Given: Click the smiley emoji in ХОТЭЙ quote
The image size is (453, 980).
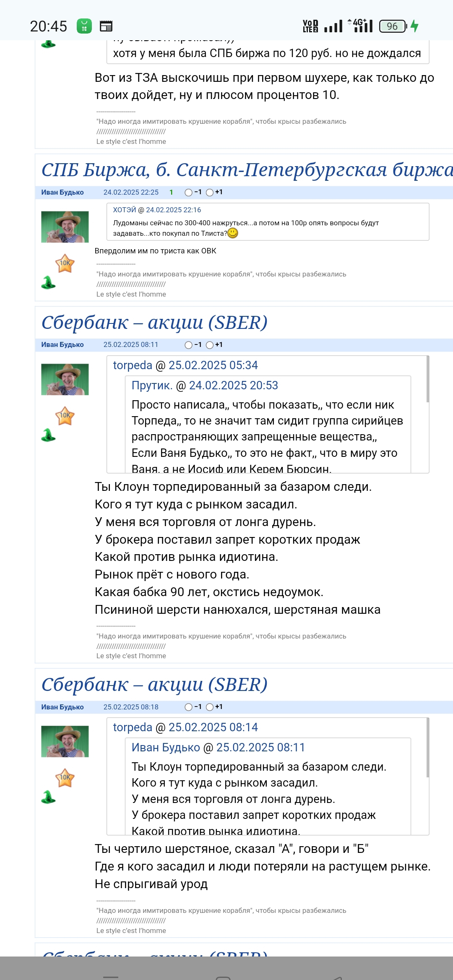Looking at the screenshot, I should [x=233, y=233].
